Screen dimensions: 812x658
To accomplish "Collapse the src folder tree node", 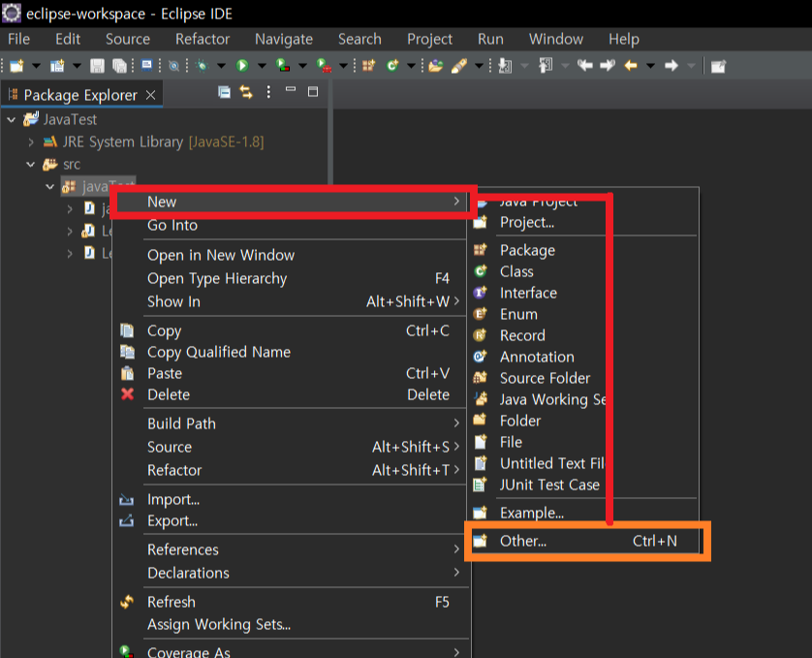I will 31,165.
